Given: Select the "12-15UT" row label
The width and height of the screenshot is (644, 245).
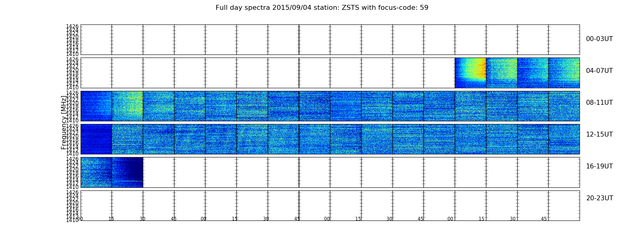Looking at the screenshot, I should 599,134.
